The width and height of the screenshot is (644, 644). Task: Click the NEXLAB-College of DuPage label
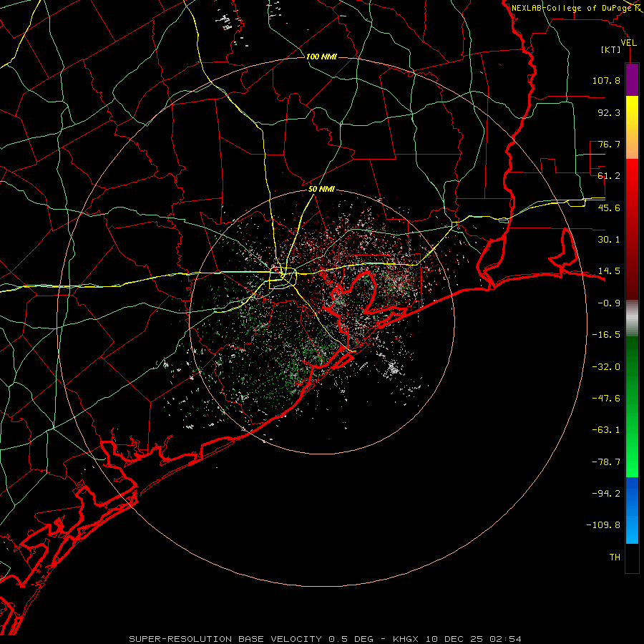[x=572, y=8]
